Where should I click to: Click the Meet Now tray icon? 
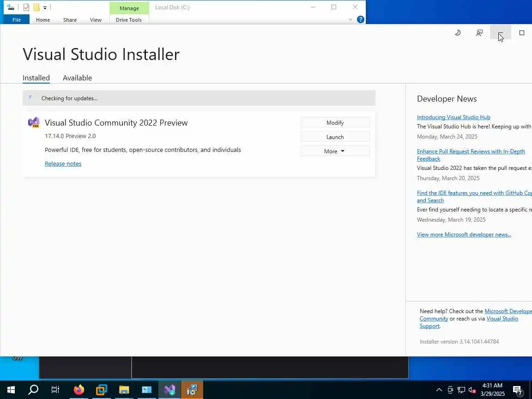450,389
